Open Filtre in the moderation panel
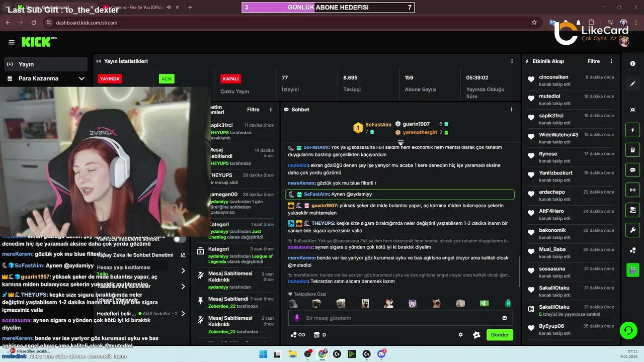Image resolution: width=644 pixels, height=362 pixels. 253,110
